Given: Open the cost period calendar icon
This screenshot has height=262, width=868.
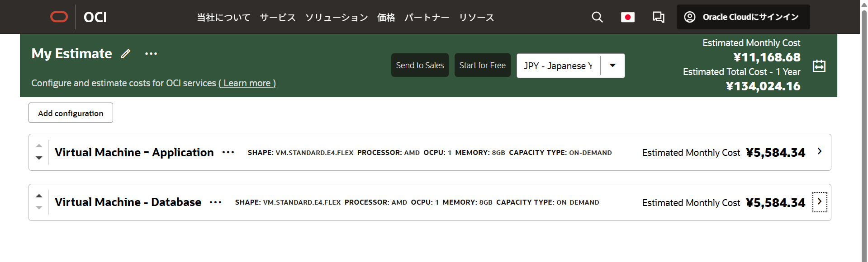Looking at the screenshot, I should click(819, 66).
